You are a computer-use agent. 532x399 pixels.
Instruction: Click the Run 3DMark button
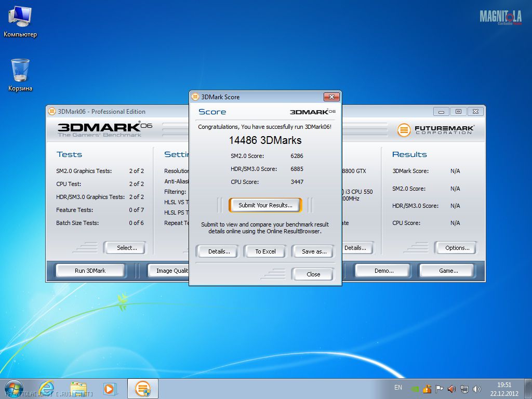pos(90,271)
